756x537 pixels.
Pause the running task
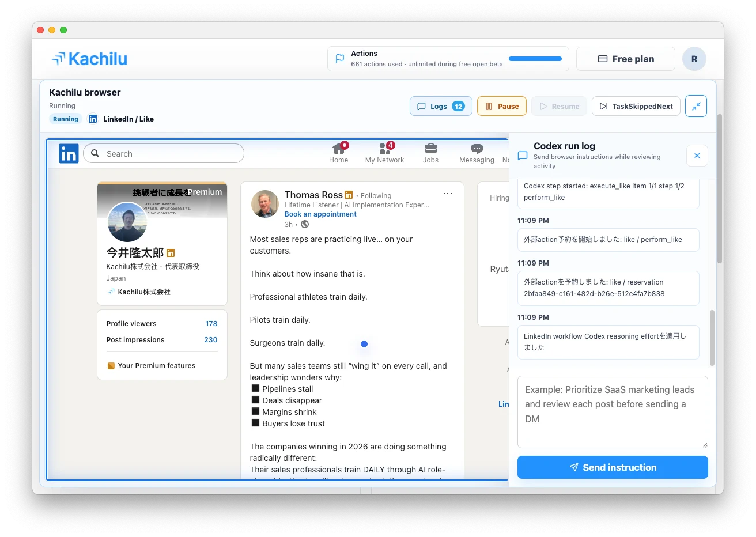click(502, 106)
